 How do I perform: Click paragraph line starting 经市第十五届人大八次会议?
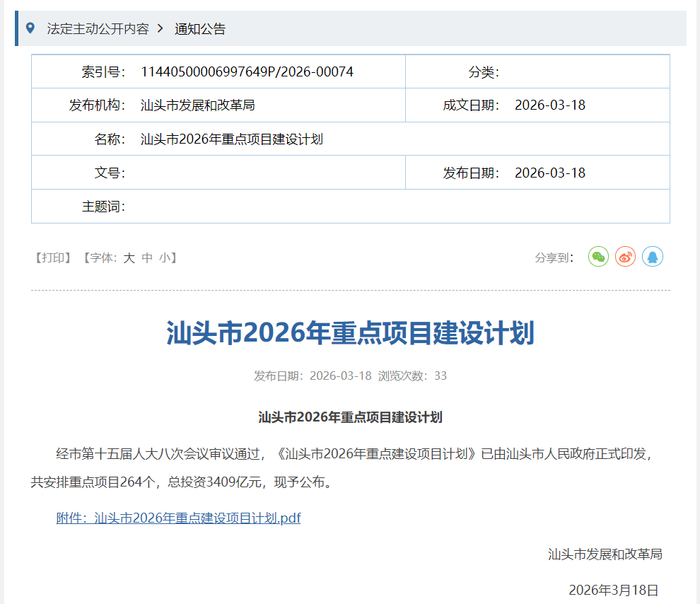[x=356, y=454]
